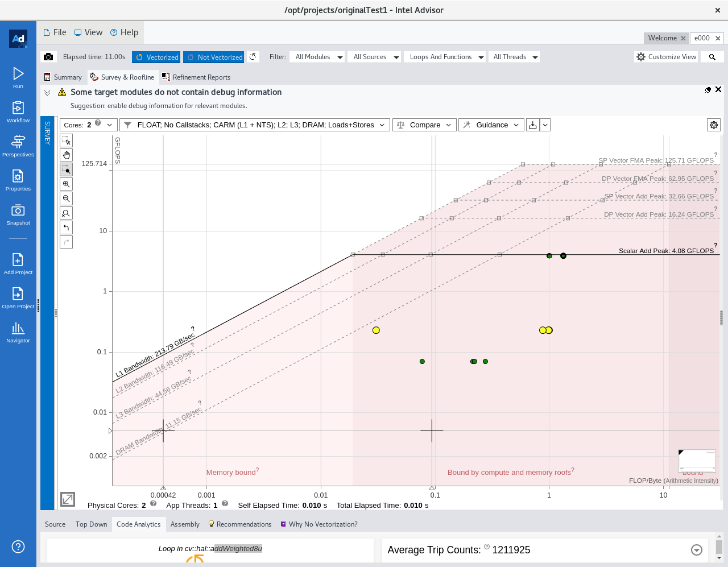Image resolution: width=728 pixels, height=567 pixels.
Task: Select the zoom-to-selection rectangle tool
Action: click(67, 169)
